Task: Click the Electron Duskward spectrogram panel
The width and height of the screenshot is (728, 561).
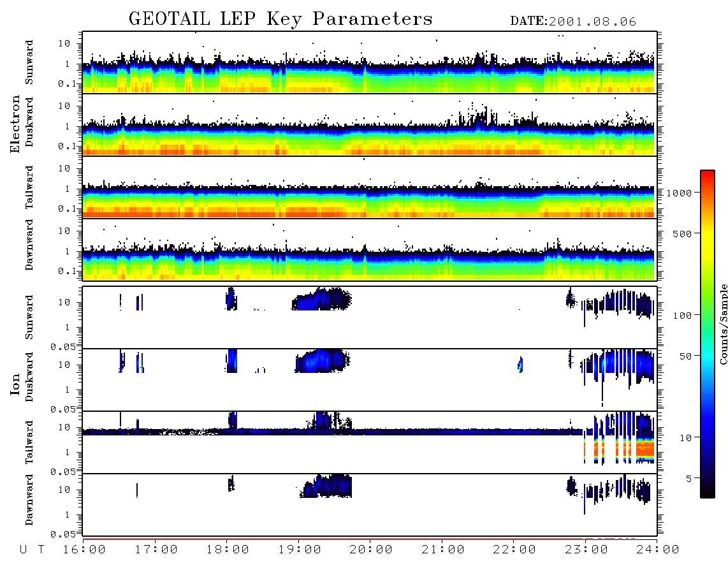Action: 370,124
